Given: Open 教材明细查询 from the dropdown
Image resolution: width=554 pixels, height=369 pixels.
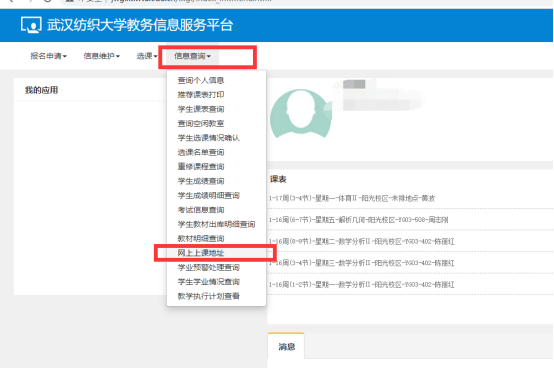Looking at the screenshot, I should pos(201,239).
